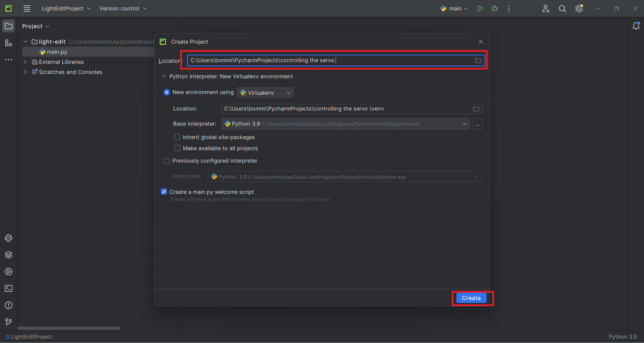The image size is (644, 343).
Task: Click Python 3.9 interpreter in status bar
Action: click(x=623, y=337)
